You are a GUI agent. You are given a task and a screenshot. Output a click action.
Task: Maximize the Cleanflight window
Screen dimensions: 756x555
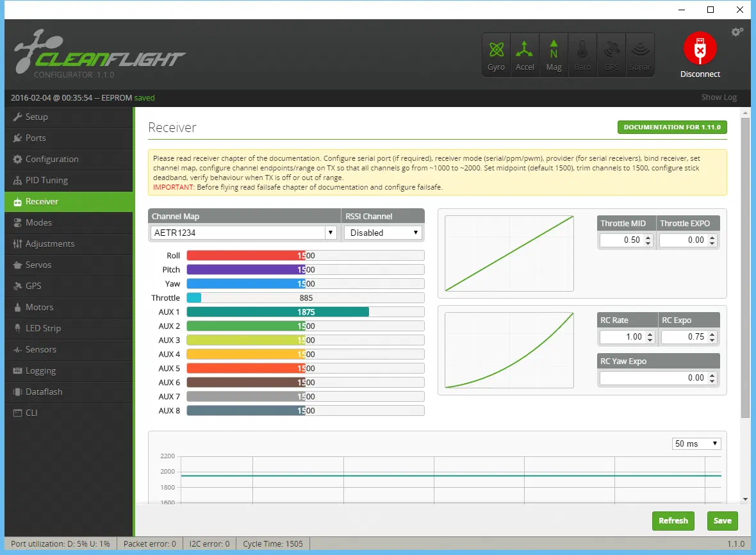click(x=711, y=10)
